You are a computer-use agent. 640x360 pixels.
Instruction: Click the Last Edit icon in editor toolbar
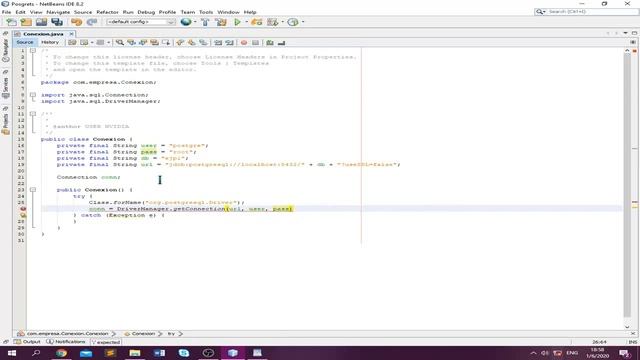[72, 42]
